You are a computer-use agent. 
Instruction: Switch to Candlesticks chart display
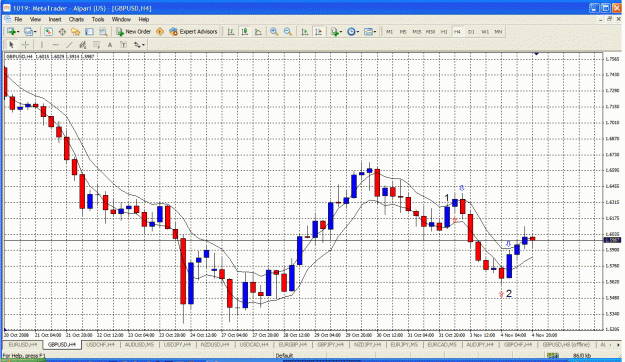point(244,31)
